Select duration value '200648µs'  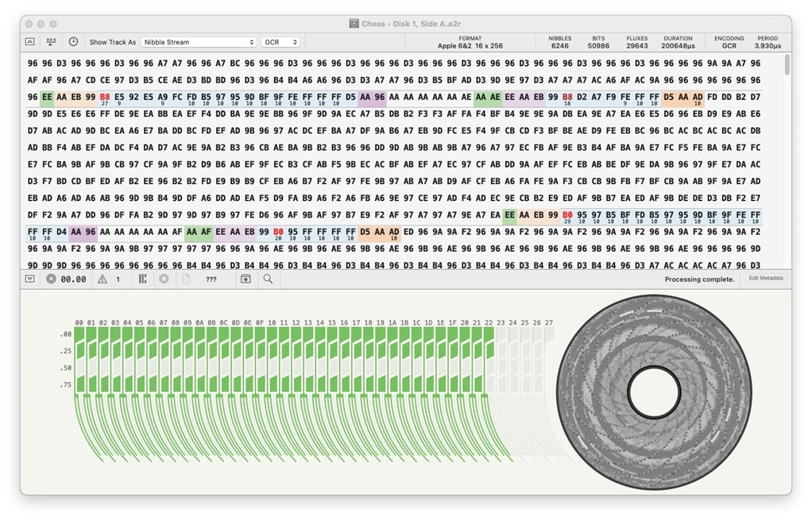point(678,46)
